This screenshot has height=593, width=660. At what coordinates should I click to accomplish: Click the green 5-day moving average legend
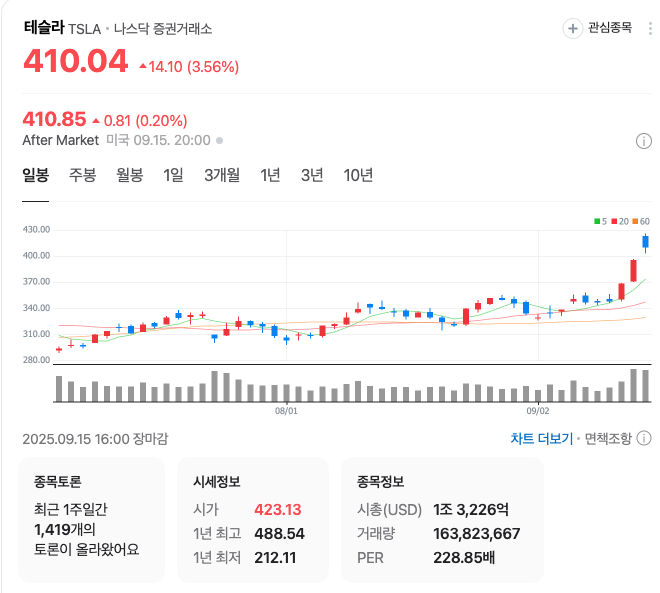(x=600, y=221)
